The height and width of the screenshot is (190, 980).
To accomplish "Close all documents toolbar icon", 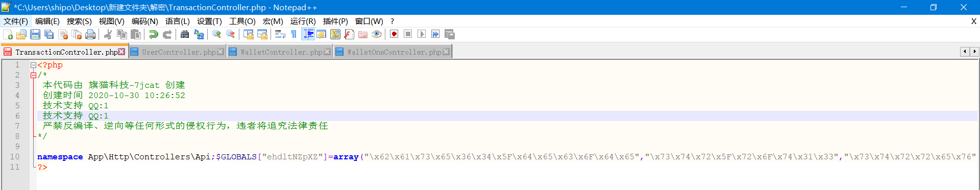I will (x=77, y=34).
